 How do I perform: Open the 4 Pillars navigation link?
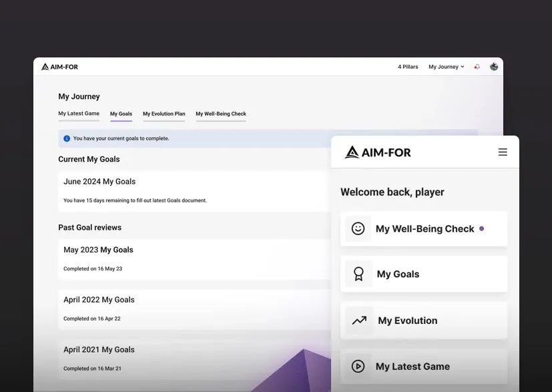tap(408, 67)
